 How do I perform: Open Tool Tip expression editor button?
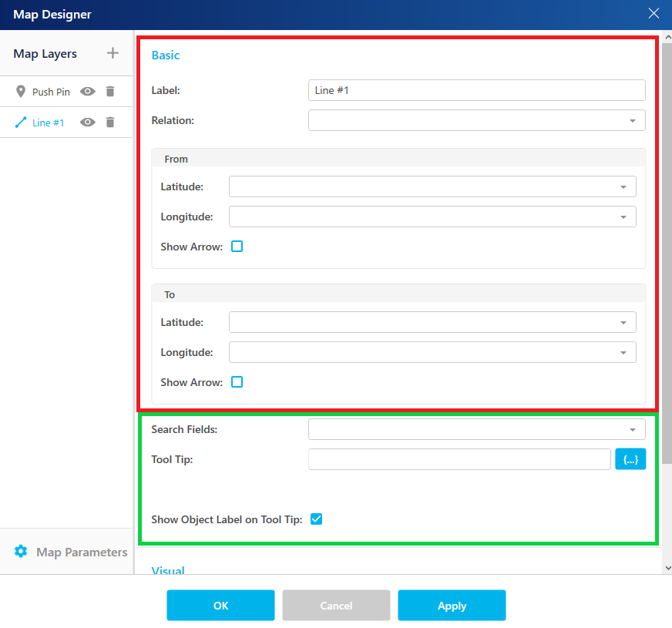pyautogui.click(x=630, y=459)
